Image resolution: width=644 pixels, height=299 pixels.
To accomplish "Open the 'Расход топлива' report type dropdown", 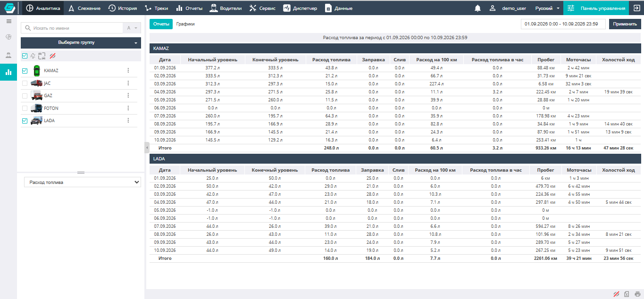I will pyautogui.click(x=83, y=182).
